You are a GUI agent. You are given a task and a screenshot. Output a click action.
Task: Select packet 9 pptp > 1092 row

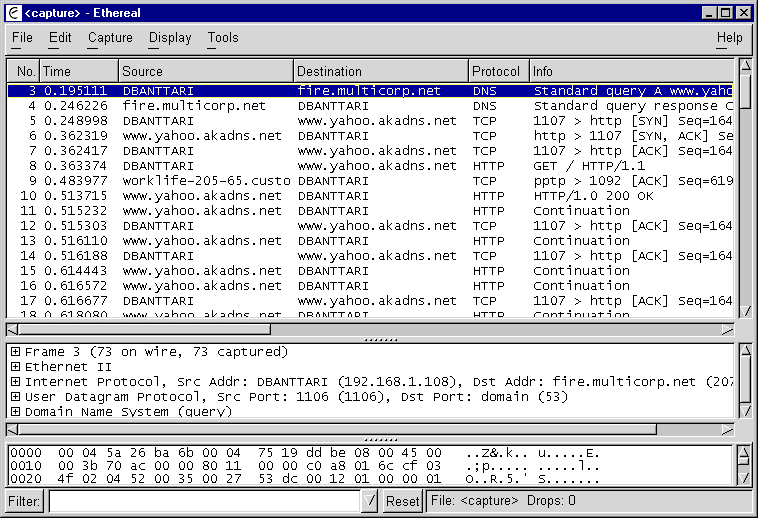click(370, 181)
